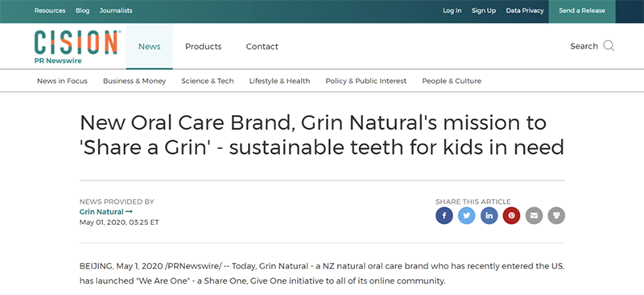Image resolution: width=644 pixels, height=295 pixels.
Task: Email this article via envelope icon
Action: [x=534, y=215]
